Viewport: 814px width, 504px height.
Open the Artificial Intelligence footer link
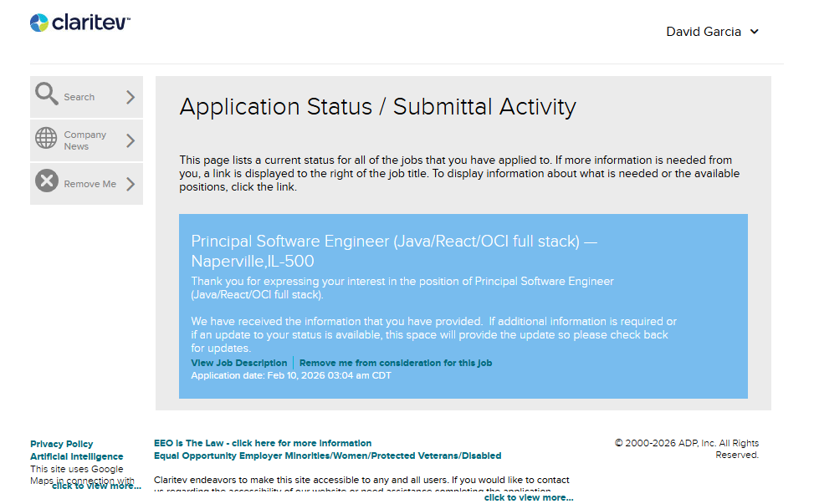pyautogui.click(x=76, y=456)
